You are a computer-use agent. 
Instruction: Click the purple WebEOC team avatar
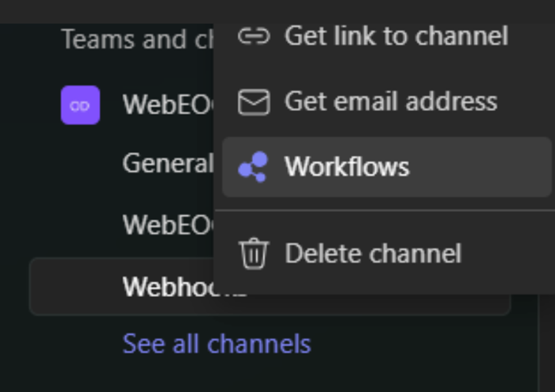(80, 105)
